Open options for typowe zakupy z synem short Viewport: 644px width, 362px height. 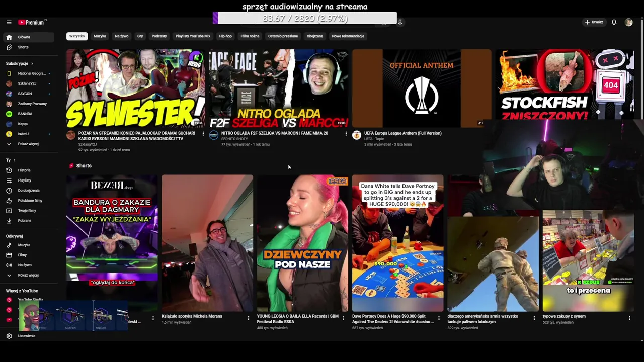(629, 318)
